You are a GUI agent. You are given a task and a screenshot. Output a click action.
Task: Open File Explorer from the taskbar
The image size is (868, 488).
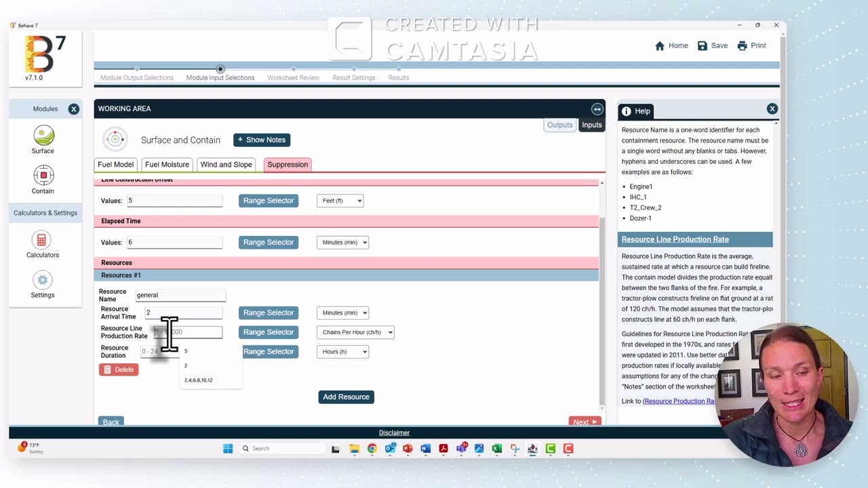click(354, 448)
